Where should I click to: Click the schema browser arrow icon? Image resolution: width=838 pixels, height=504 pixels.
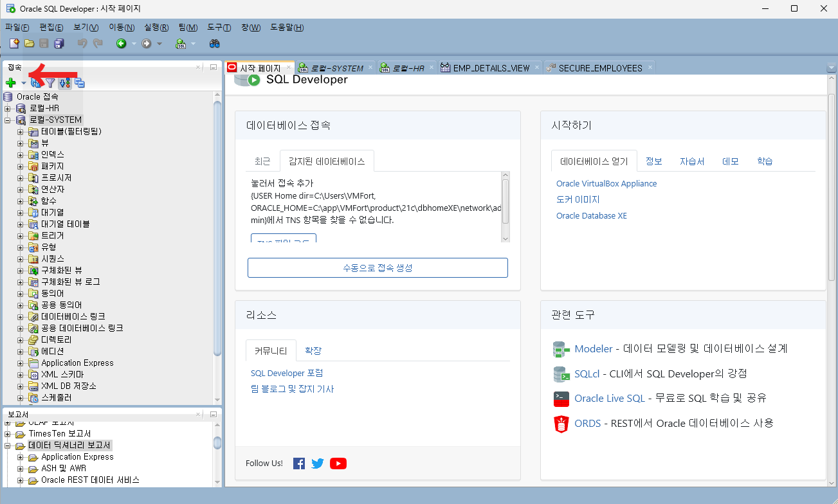[64, 82]
